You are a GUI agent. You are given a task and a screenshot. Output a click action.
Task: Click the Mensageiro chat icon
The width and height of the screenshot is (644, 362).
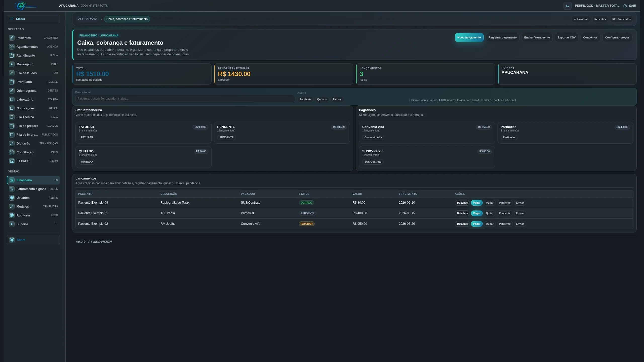tap(12, 64)
